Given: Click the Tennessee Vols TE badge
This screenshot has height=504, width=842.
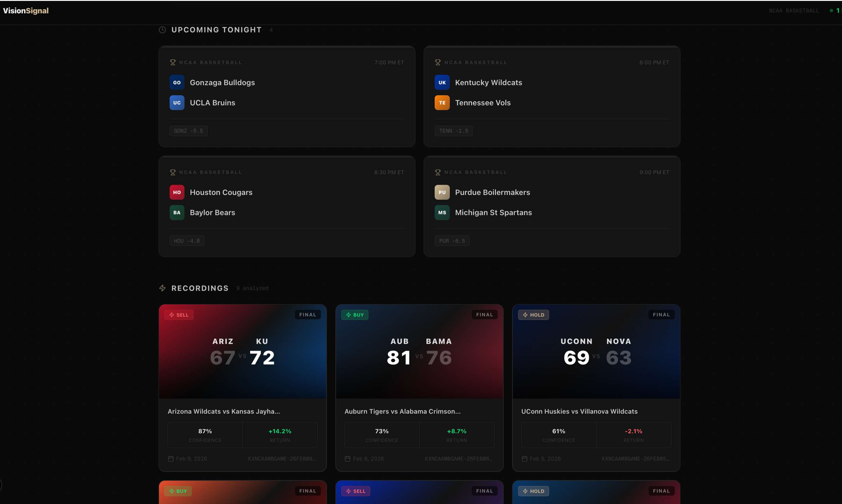Looking at the screenshot, I should 442,103.
